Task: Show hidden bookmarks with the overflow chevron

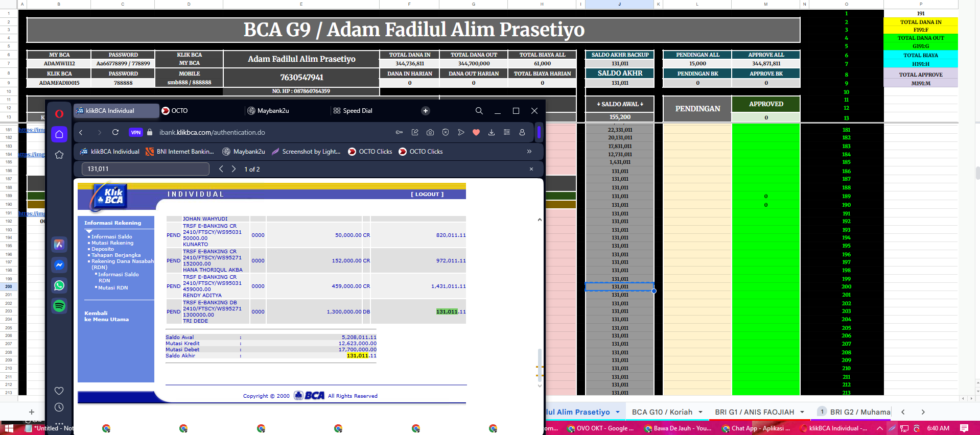Action: (x=529, y=152)
